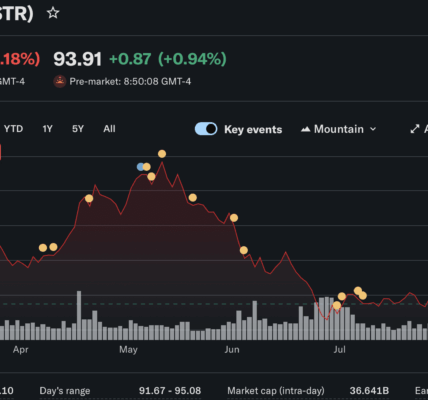Image resolution: width=428 pixels, height=400 pixels.
Task: Click the Mountain chart type icon
Action: coord(305,129)
